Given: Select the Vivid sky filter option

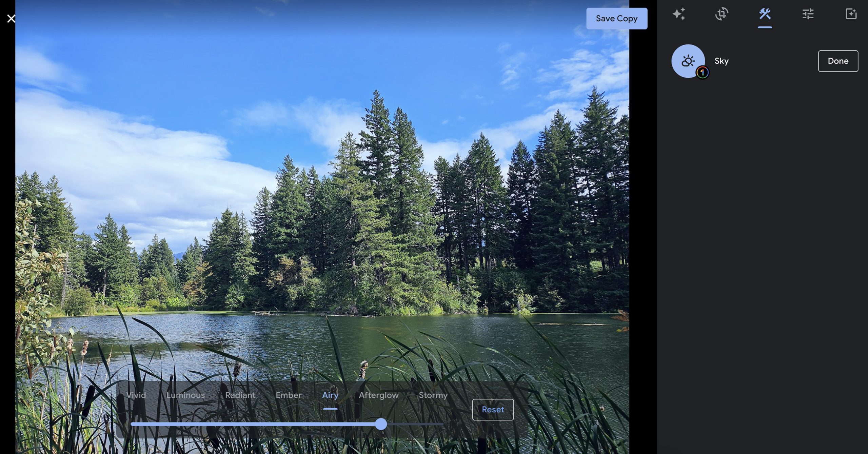Looking at the screenshot, I should click(136, 395).
